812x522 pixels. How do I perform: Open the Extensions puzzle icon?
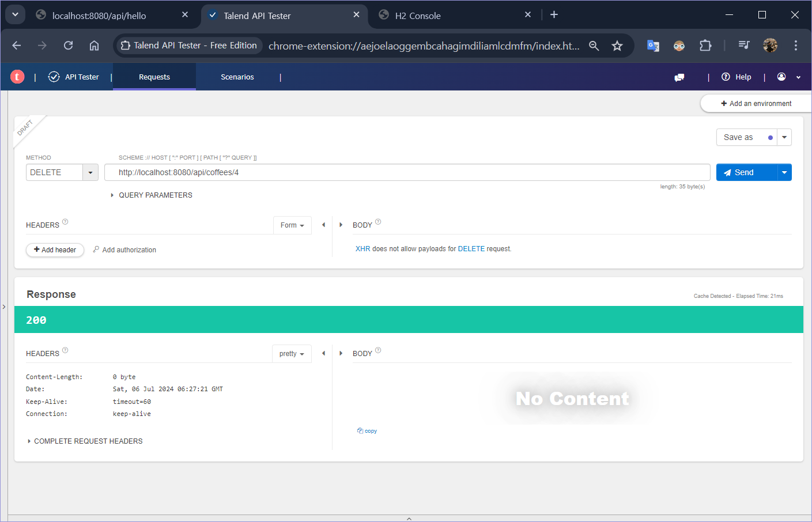(705, 46)
